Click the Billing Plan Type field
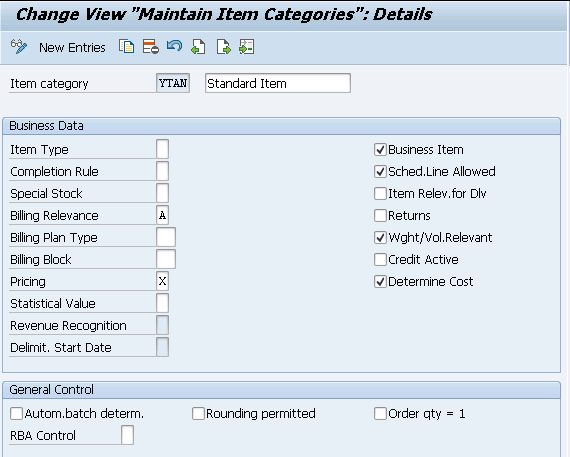Viewport: 570px width, 457px height. pos(166,237)
